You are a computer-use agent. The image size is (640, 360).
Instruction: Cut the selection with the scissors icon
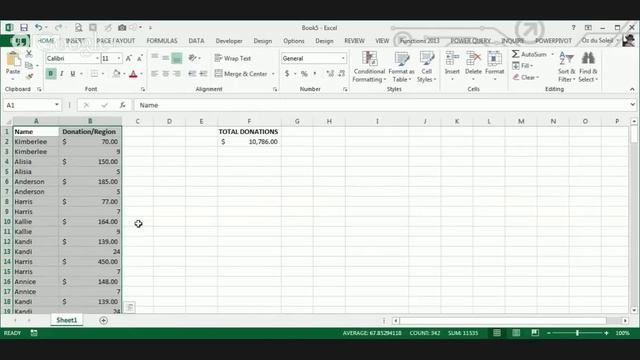coord(29,54)
